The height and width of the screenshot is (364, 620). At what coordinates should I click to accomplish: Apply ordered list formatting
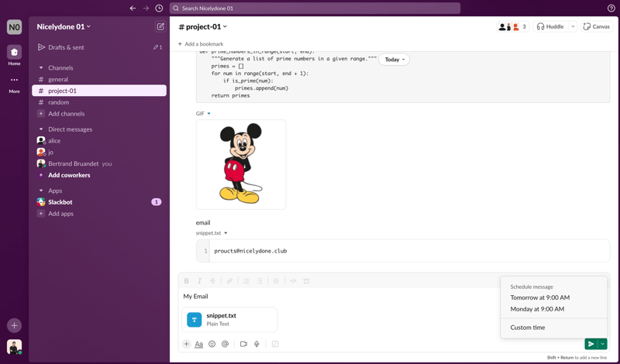pos(246,281)
